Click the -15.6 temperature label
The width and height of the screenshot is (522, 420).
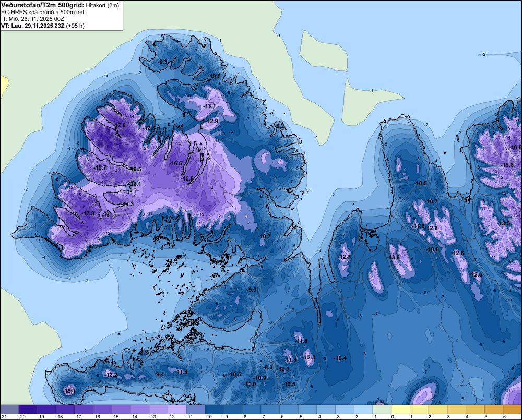click(508, 165)
